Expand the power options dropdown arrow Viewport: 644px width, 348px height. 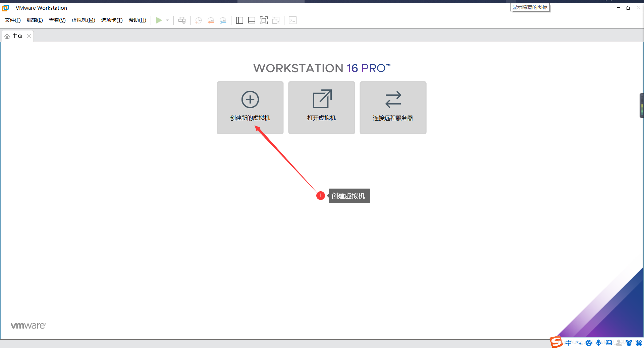[x=167, y=20]
